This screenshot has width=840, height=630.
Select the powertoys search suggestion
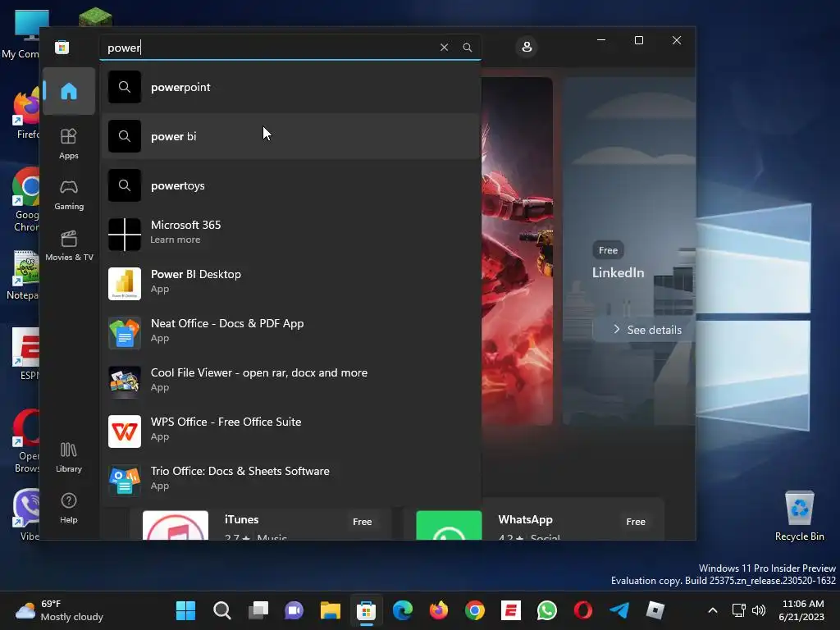290,185
